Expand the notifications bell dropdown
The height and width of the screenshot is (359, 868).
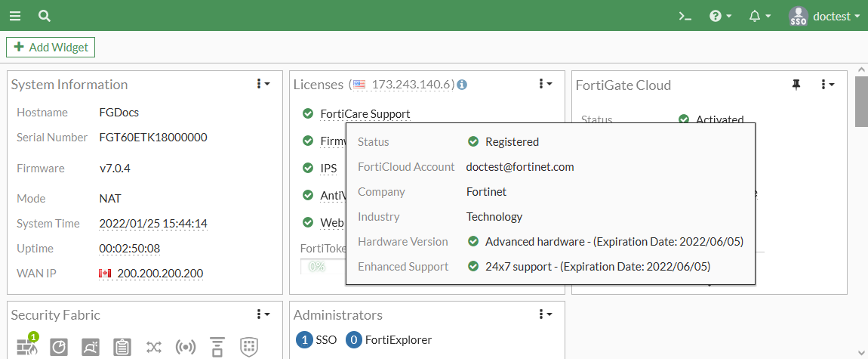point(759,16)
